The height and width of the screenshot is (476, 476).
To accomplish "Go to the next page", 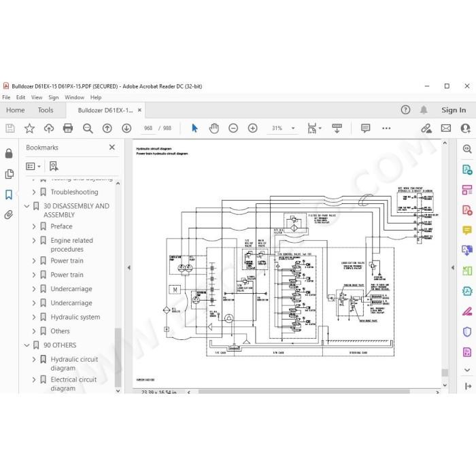I will tap(126, 128).
